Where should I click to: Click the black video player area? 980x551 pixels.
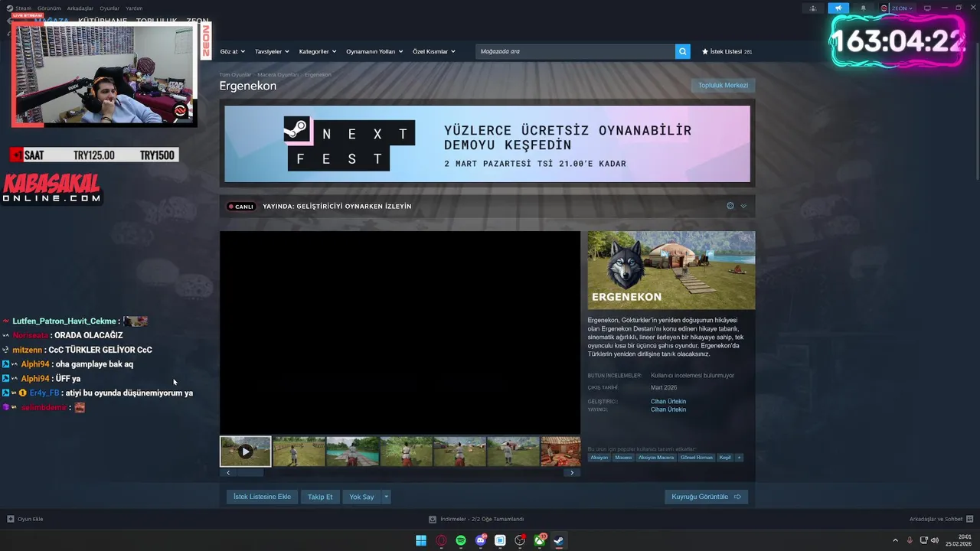[x=400, y=333]
